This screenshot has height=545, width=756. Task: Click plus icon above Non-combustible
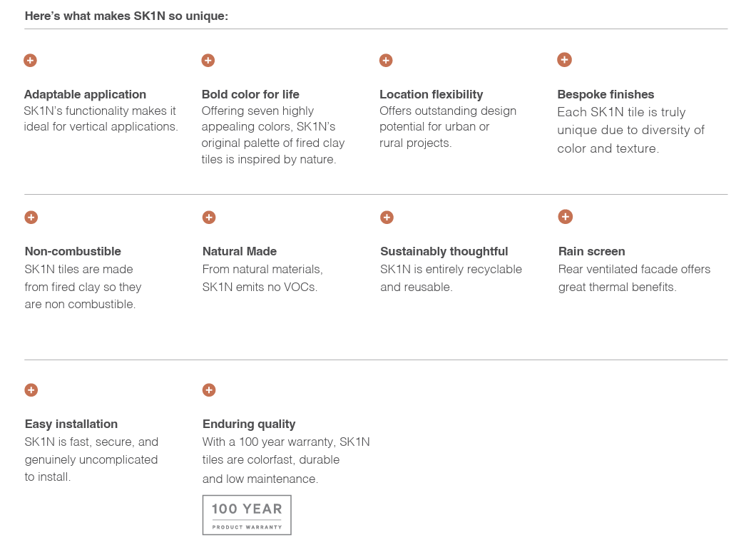31,218
